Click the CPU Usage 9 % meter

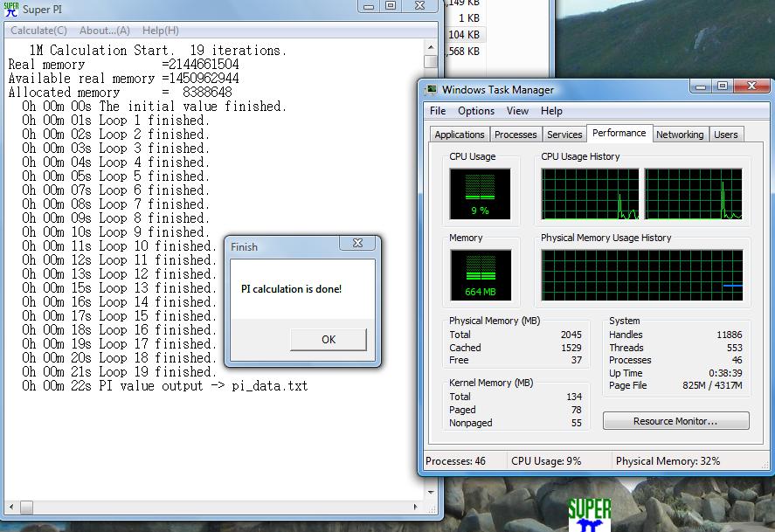tap(480, 194)
